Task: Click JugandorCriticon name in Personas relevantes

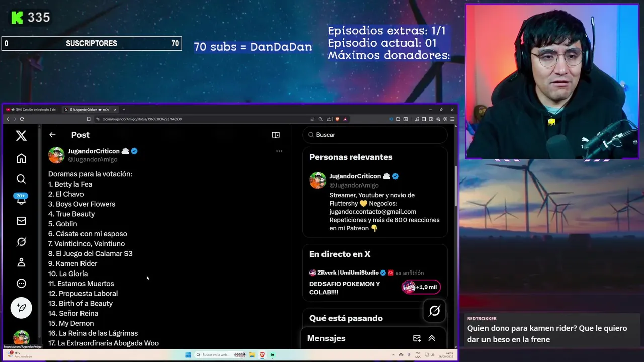Action: pyautogui.click(x=355, y=176)
